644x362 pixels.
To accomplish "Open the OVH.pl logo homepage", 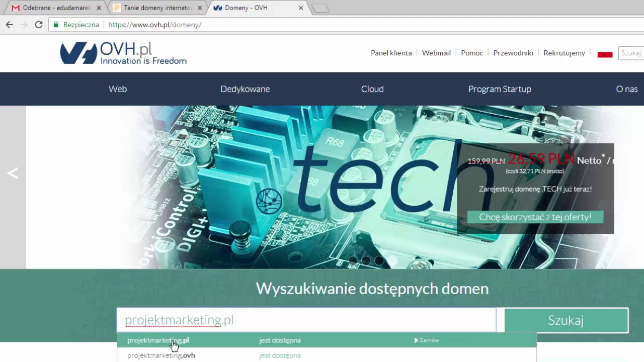I will point(123,53).
